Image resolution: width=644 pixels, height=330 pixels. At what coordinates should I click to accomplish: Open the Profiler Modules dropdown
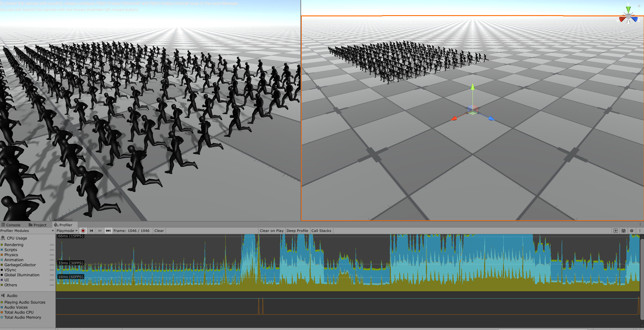tap(27, 230)
